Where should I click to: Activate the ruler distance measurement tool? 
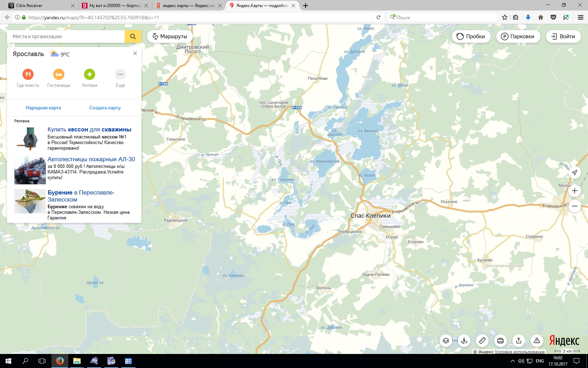click(x=482, y=341)
